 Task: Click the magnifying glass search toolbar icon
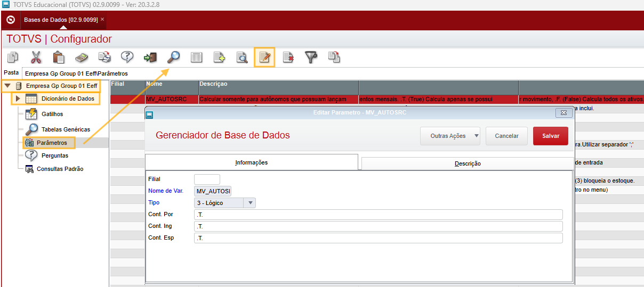pos(173,57)
